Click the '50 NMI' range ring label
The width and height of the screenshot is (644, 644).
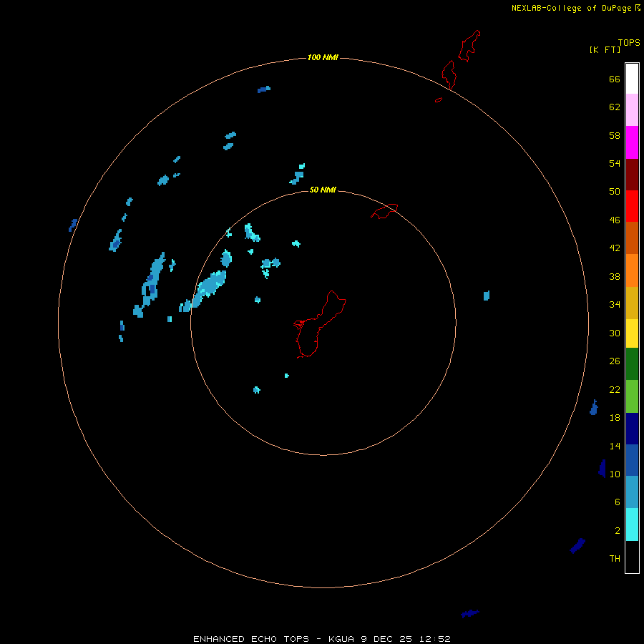click(x=323, y=190)
